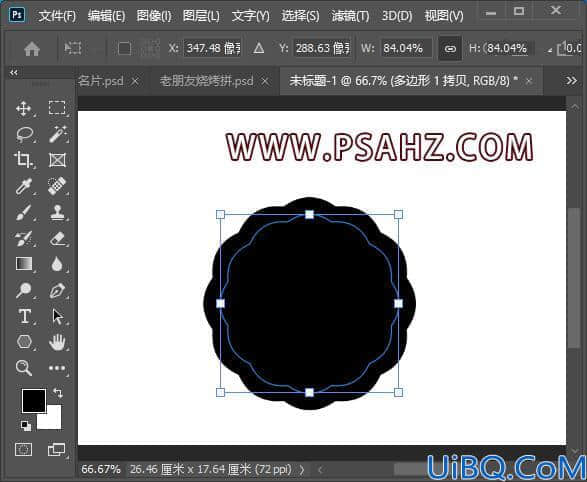
Task: Collapse the tools panel with double arrows
Action: coord(14,73)
